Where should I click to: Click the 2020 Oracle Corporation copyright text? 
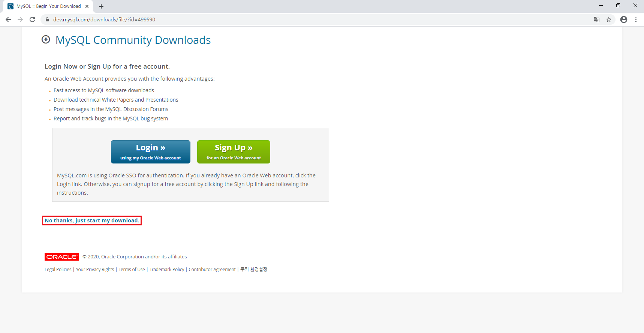click(135, 257)
